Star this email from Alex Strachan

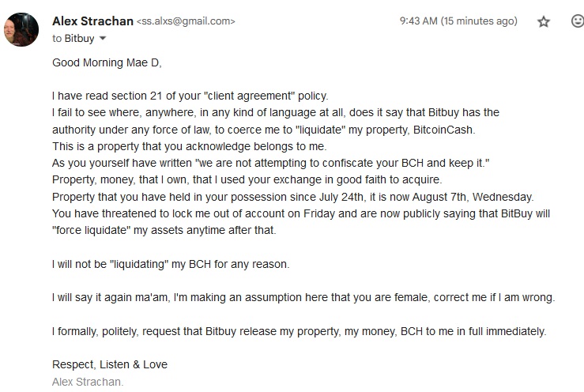(544, 21)
